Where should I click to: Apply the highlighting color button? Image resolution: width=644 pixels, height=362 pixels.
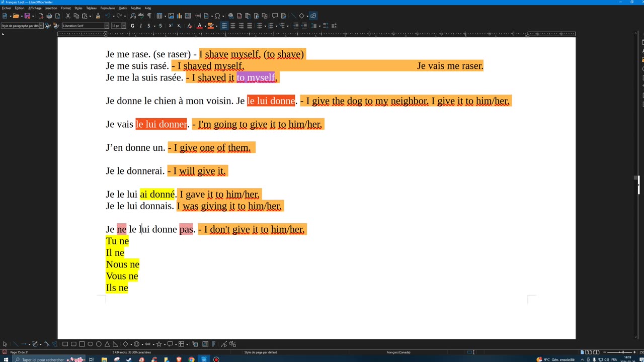[x=211, y=26]
